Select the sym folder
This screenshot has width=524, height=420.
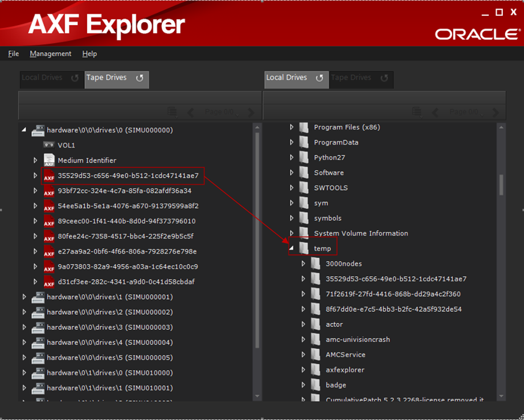coord(321,203)
